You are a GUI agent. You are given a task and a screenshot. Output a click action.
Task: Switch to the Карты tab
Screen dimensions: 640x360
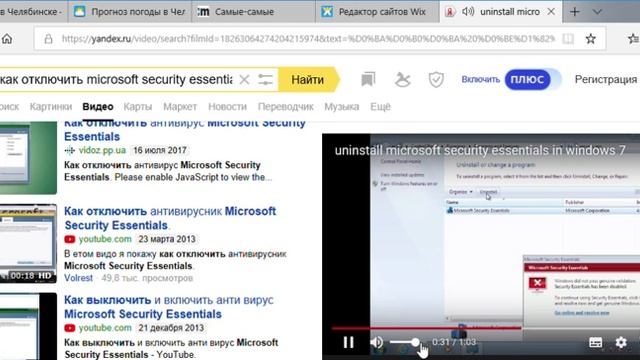pos(138,107)
